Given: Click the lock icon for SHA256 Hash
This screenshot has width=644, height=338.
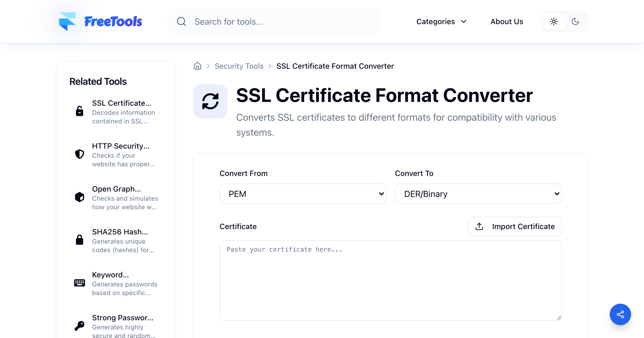Looking at the screenshot, I should 79,240.
